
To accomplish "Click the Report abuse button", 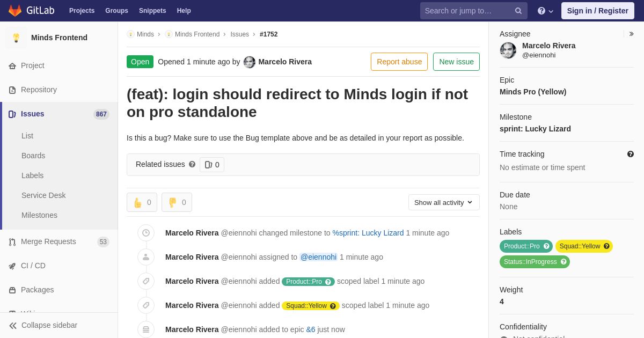I will 399,62.
